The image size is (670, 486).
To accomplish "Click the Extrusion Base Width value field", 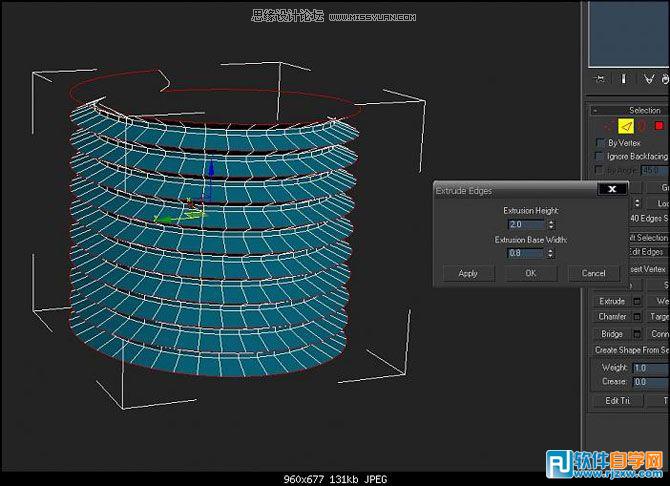I will [526, 253].
